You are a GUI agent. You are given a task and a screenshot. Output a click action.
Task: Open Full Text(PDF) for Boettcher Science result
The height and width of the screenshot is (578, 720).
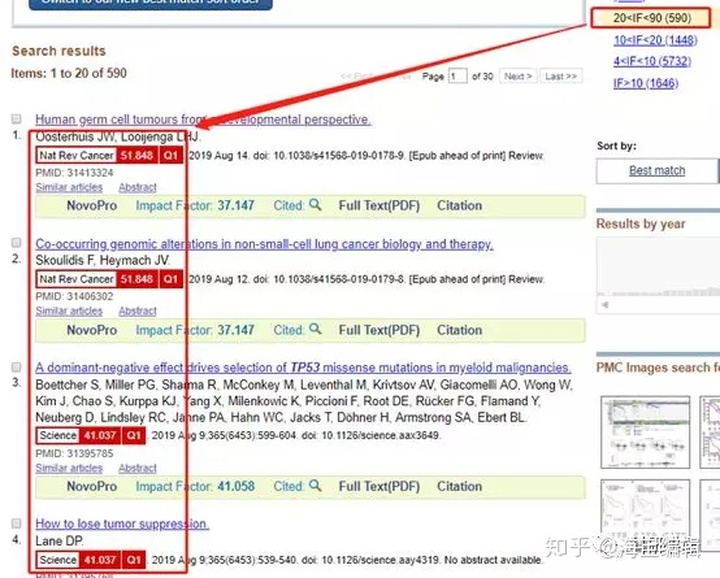[379, 487]
